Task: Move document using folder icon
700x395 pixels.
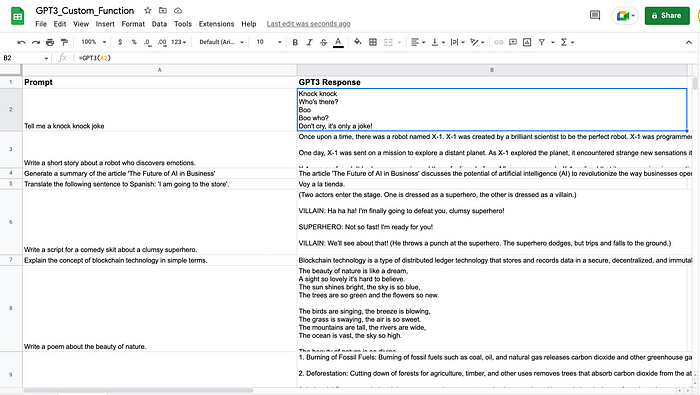Action: pos(163,10)
